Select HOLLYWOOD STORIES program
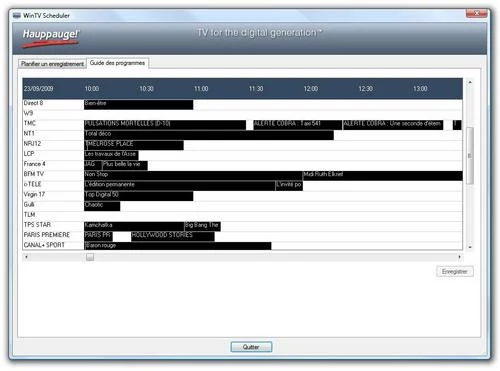Viewport: 500px width, 371px height. pos(173,237)
